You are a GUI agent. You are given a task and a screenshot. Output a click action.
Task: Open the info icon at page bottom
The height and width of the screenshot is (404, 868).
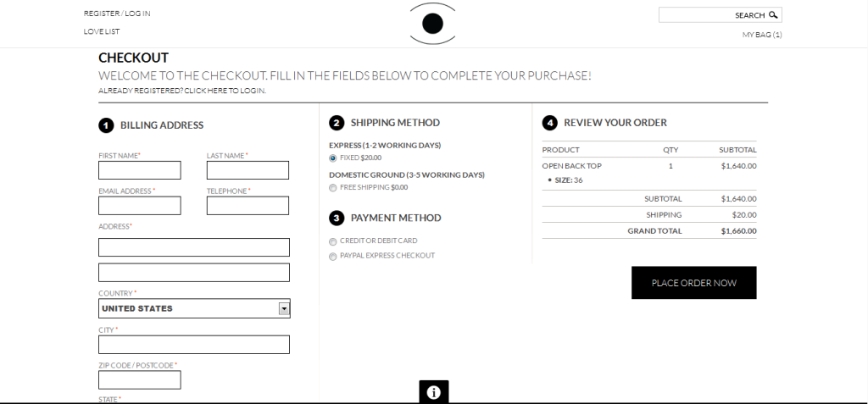pyautogui.click(x=433, y=392)
